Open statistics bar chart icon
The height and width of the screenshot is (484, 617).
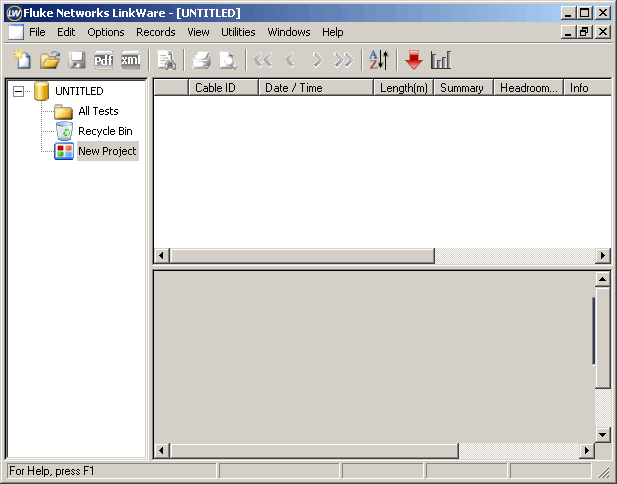tap(441, 60)
